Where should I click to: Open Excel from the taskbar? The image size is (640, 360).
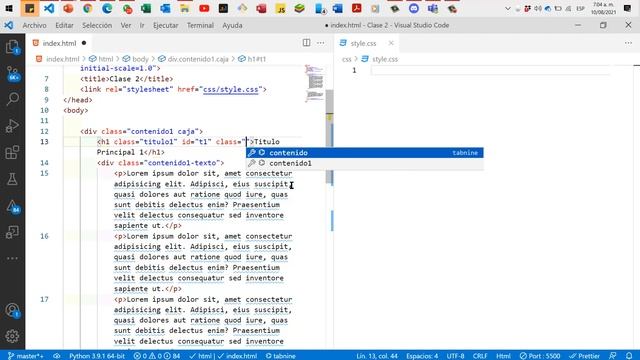tap(146, 8)
